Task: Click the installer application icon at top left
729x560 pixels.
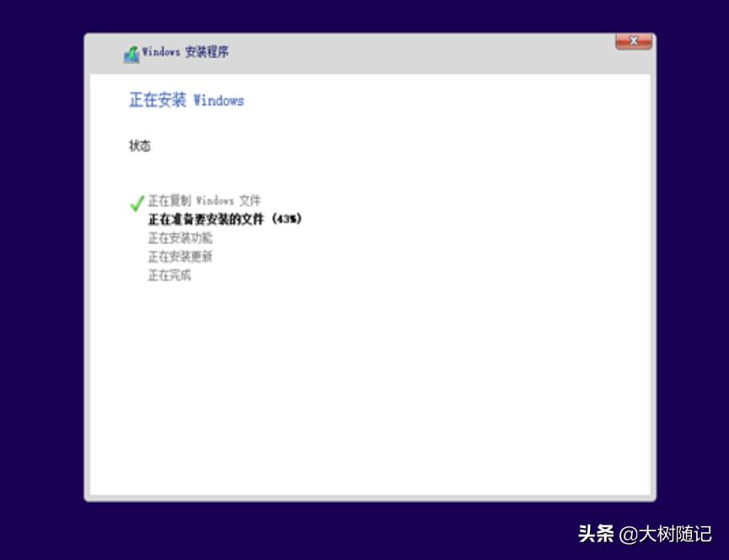Action: coord(131,52)
